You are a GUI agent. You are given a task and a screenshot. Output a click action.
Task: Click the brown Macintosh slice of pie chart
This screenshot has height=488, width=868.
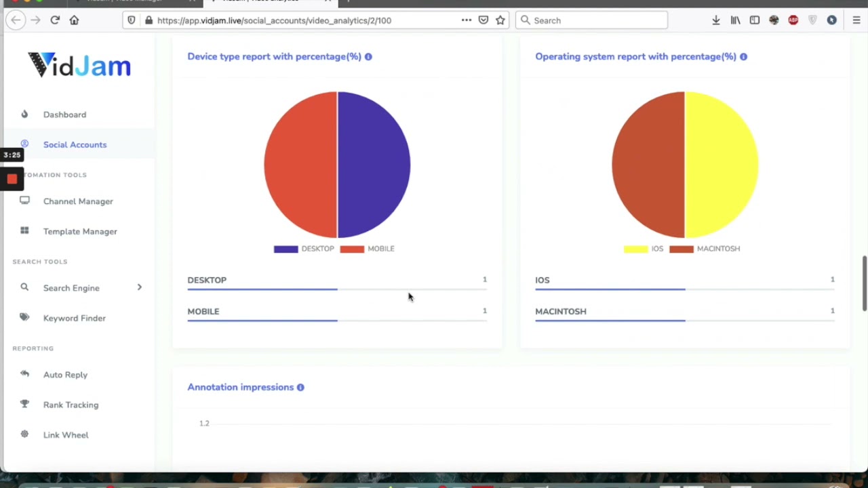tap(648, 165)
